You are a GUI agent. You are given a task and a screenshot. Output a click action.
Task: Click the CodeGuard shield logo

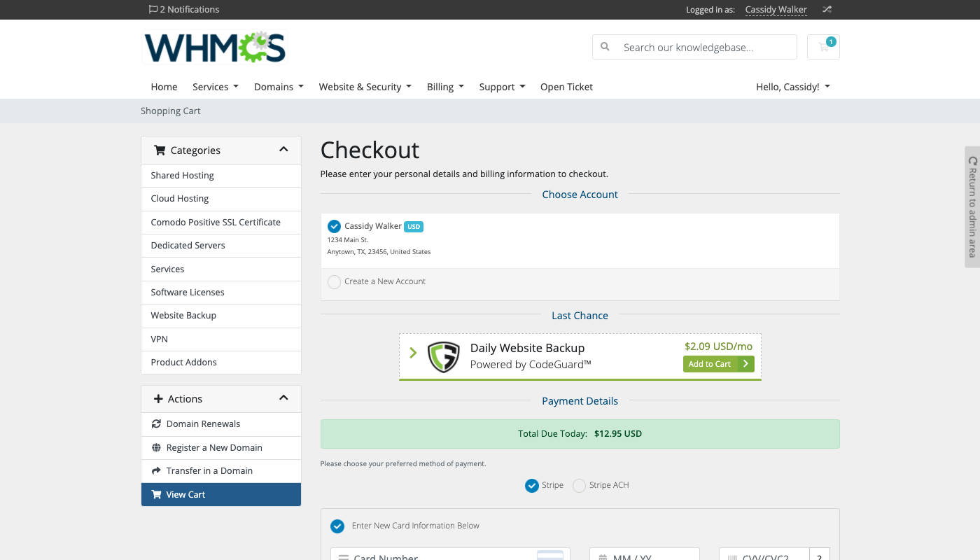(443, 357)
